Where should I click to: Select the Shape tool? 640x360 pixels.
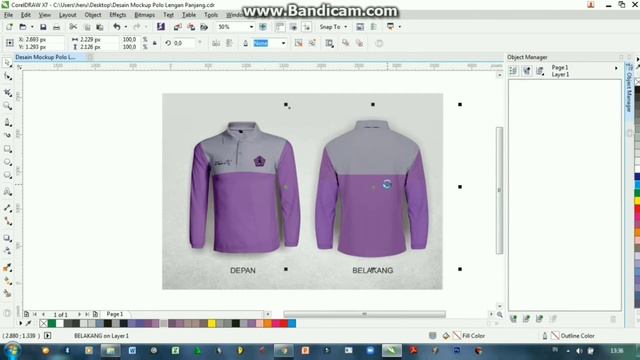click(x=7, y=77)
